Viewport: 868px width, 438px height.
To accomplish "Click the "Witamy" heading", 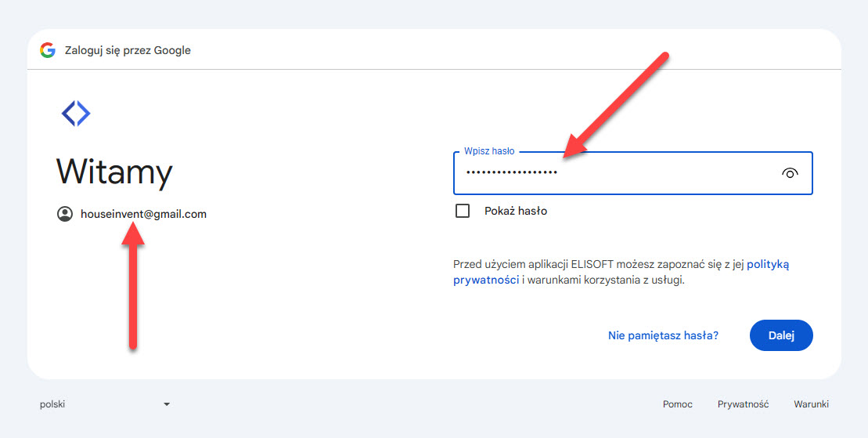I will click(x=114, y=171).
